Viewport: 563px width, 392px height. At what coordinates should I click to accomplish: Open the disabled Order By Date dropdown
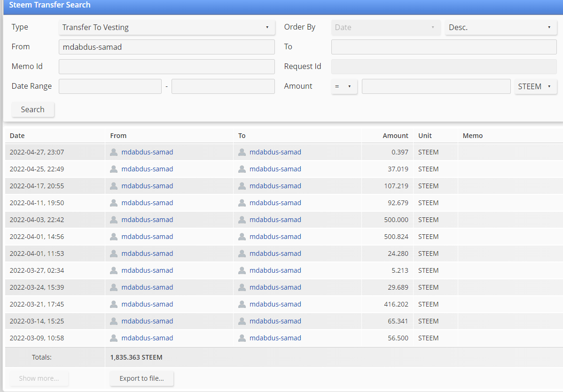click(x=386, y=27)
